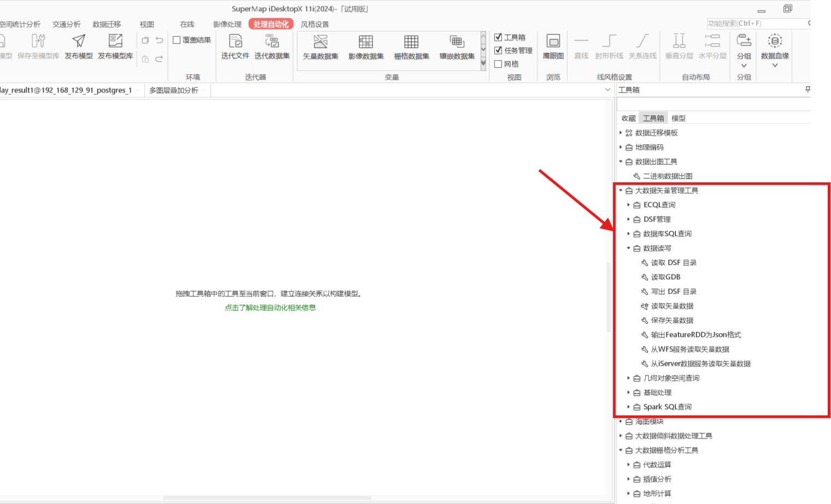This screenshot has height=504, width=831.
Task: Open the 分组 dropdown arrow
Action: pos(744,66)
